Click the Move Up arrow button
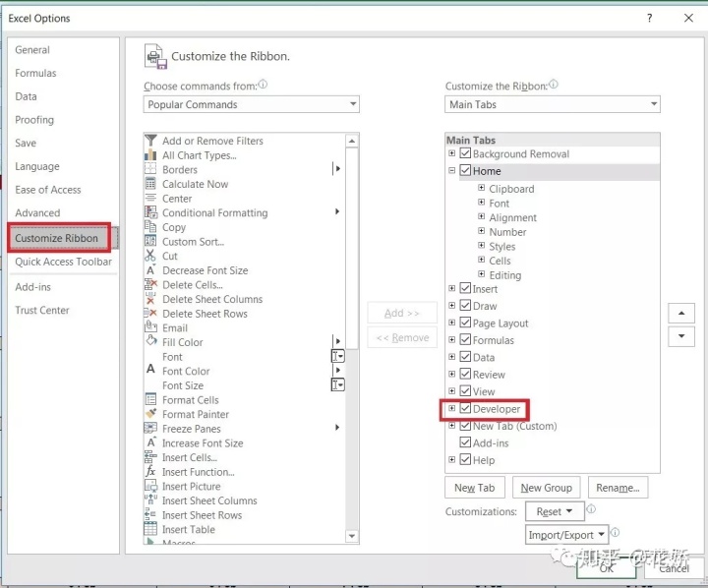The height and width of the screenshot is (588, 708). coord(680,313)
